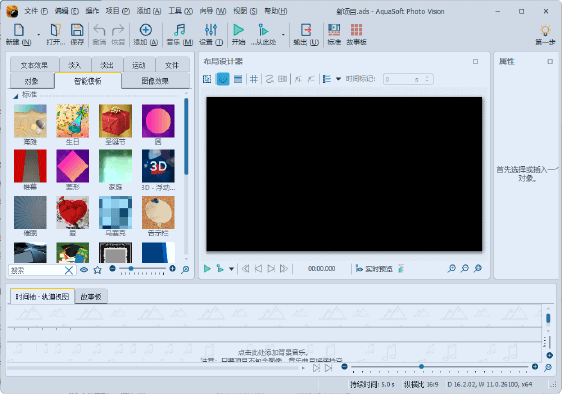The height and width of the screenshot is (394, 562).
Task: Select the 生日 party hat template
Action: [x=72, y=121]
